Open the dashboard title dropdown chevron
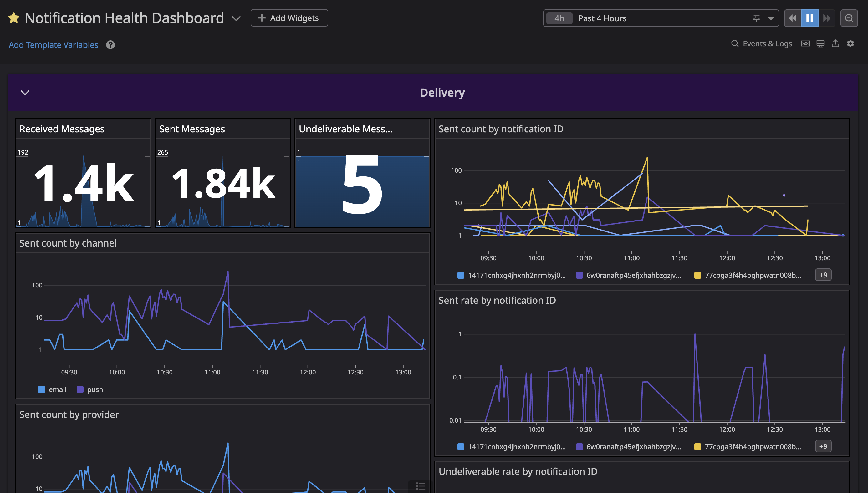 pyautogui.click(x=236, y=18)
